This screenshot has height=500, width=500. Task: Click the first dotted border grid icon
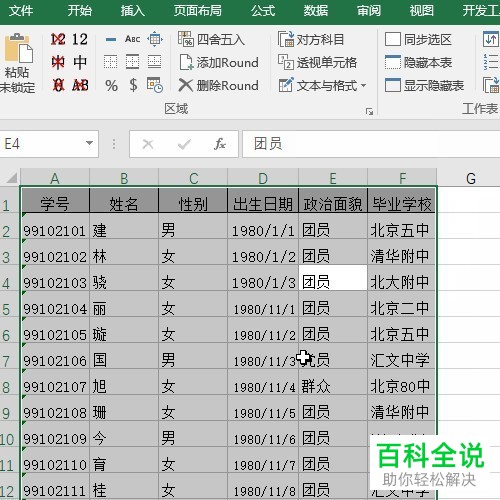pos(110,62)
